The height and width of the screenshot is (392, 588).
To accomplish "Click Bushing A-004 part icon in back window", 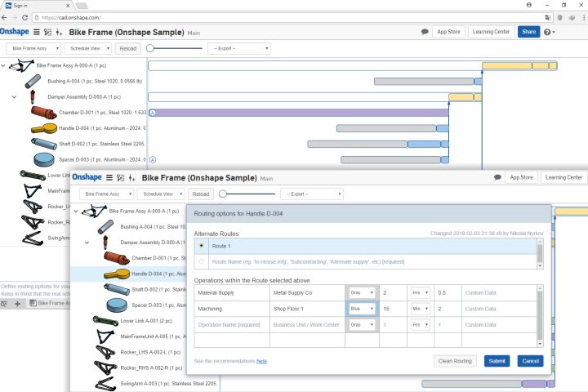I will 33,82.
